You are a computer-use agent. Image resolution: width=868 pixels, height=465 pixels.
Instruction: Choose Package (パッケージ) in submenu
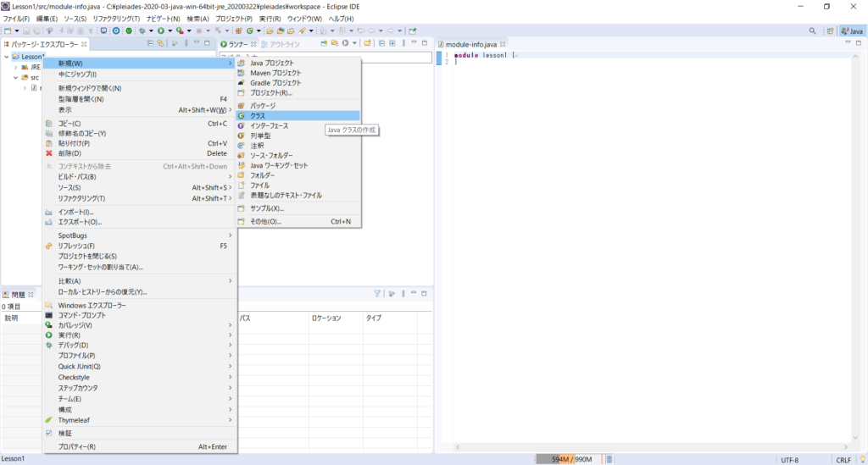coord(298,106)
